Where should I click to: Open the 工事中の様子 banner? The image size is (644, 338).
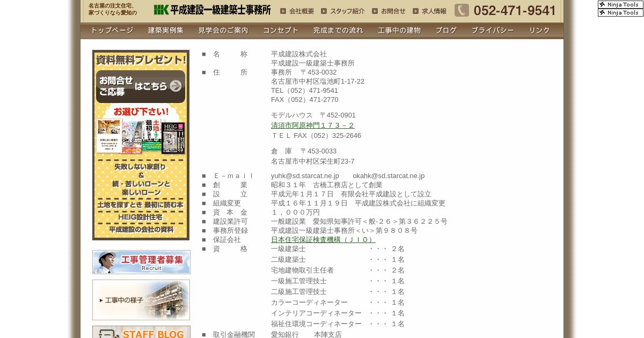[141, 300]
